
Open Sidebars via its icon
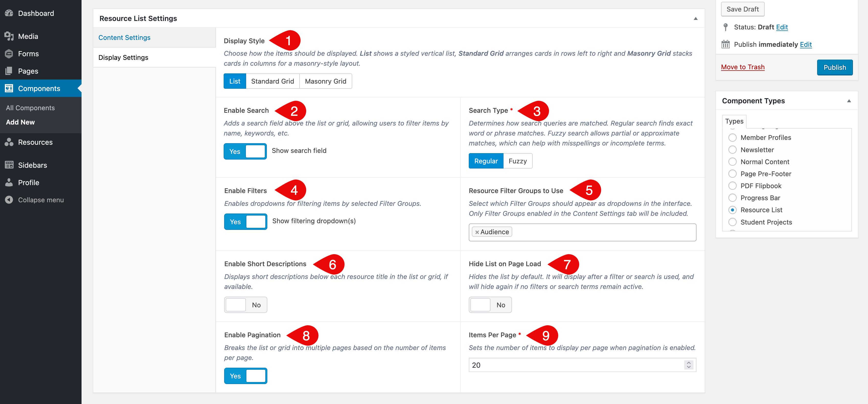pyautogui.click(x=9, y=165)
